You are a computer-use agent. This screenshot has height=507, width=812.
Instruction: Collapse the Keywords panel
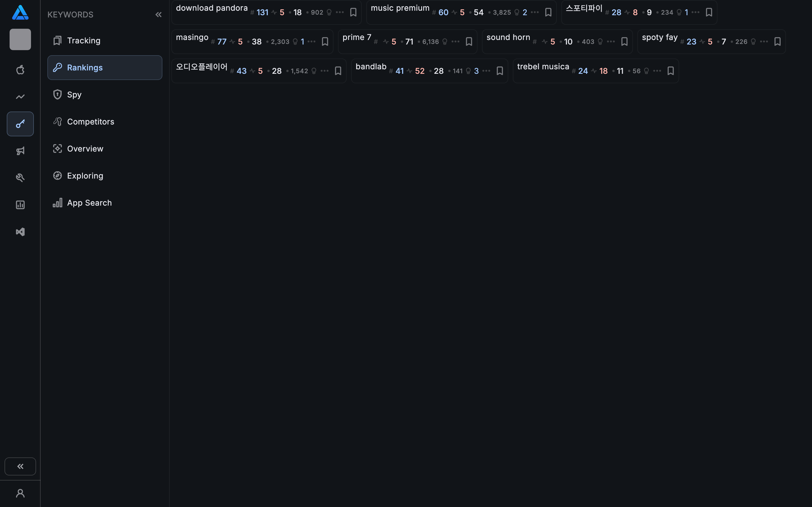click(x=158, y=14)
